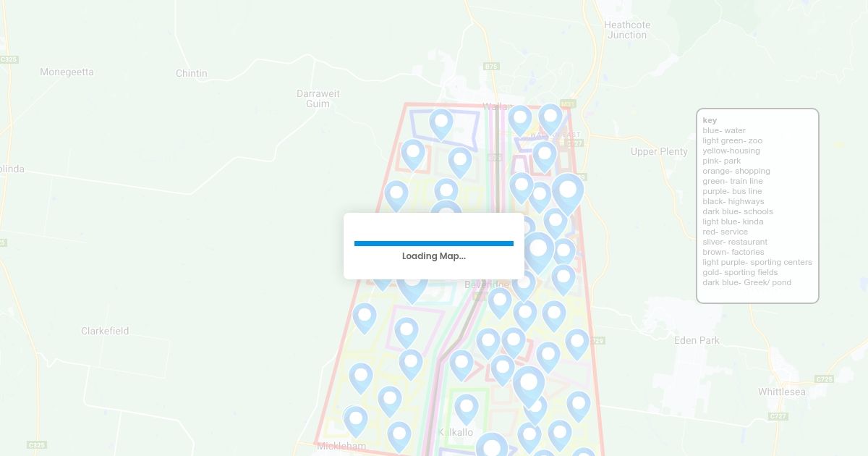Viewport: 868px width, 456px height.
Task: Select the pin directly above the Wallan East label
Action: click(x=550, y=119)
